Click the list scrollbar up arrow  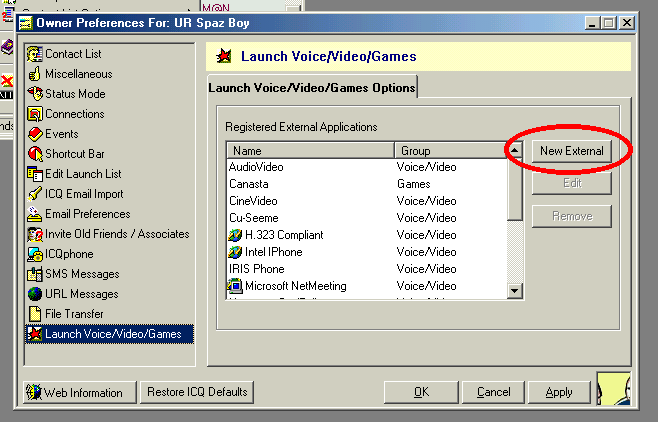point(514,150)
